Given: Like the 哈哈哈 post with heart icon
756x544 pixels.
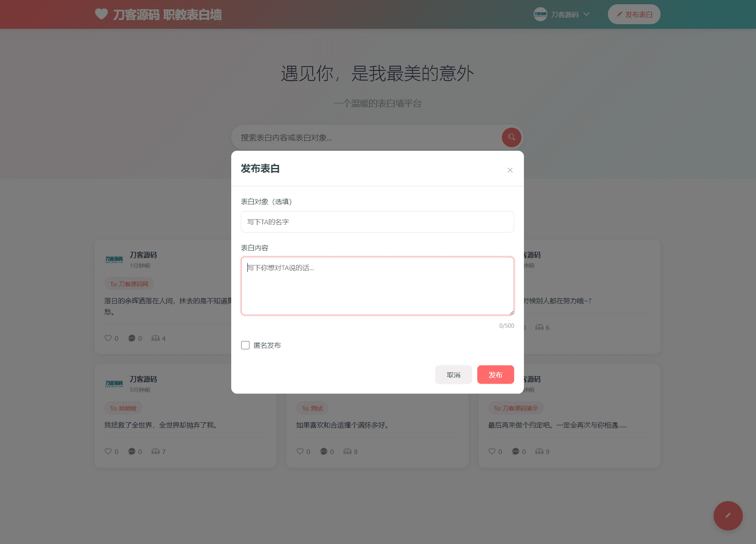Looking at the screenshot, I should pos(108,451).
